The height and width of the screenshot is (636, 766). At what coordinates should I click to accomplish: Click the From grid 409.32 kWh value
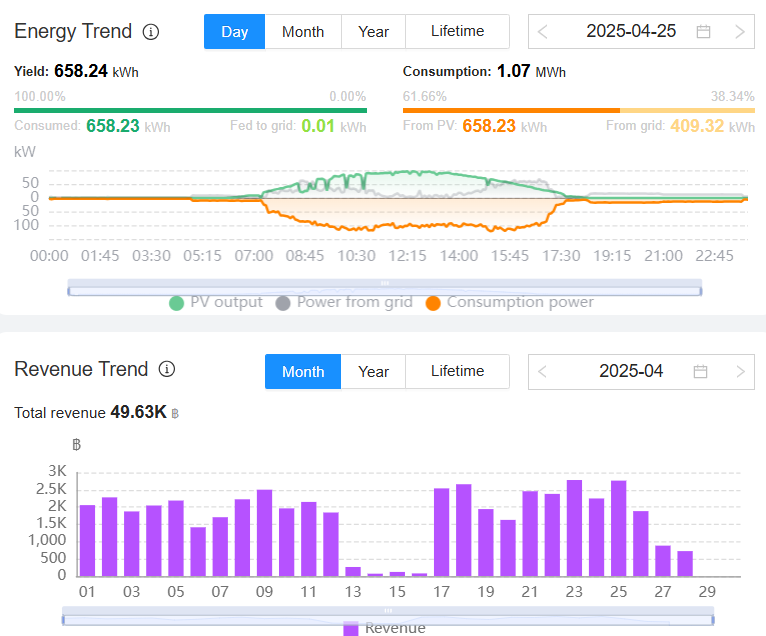click(x=712, y=126)
